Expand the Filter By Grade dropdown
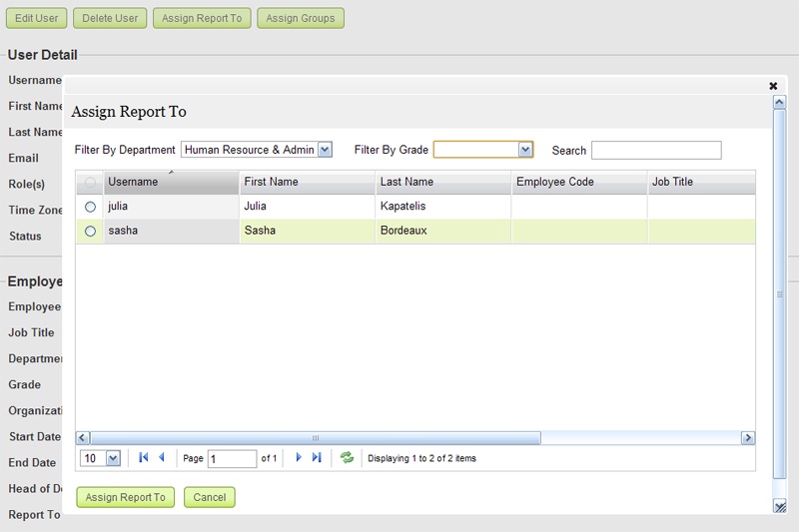799x532 pixels. tap(525, 150)
